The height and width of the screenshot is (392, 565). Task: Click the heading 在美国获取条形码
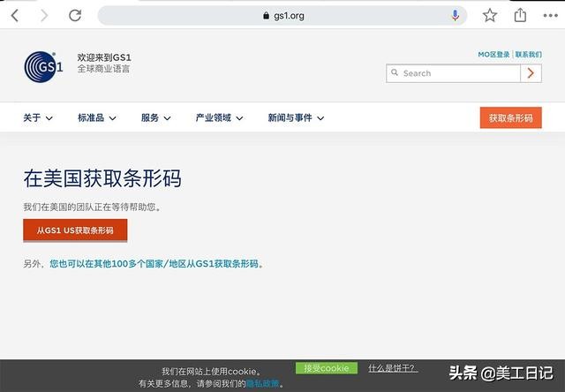click(x=102, y=178)
